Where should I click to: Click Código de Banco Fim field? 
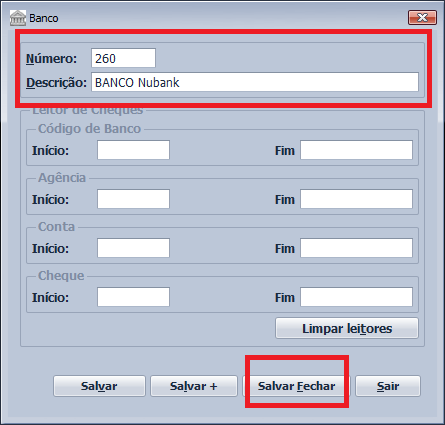(x=356, y=150)
